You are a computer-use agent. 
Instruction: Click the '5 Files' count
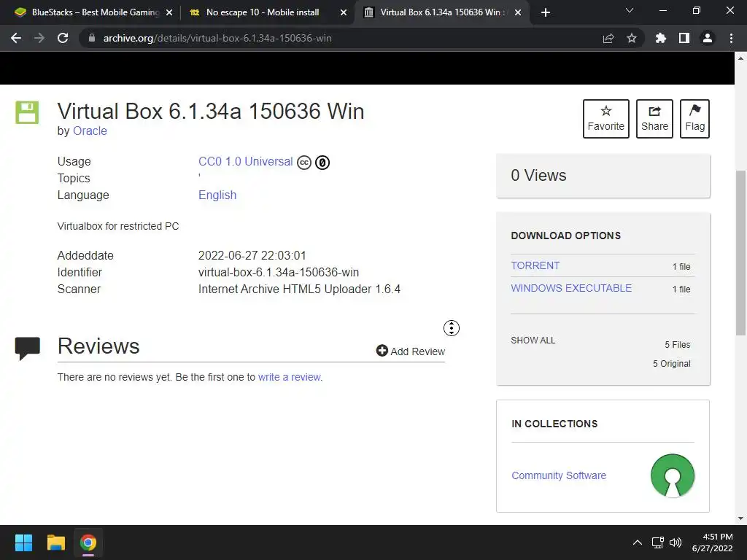(678, 345)
